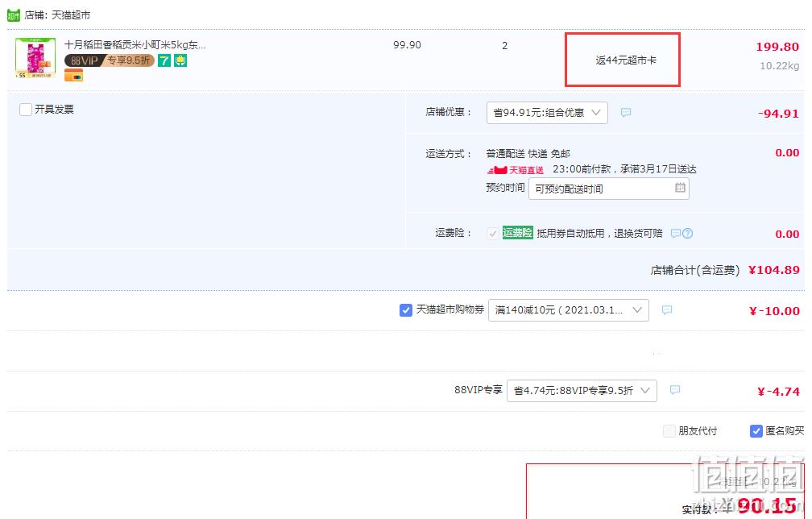Click the 88VIP 专享9.5折 badge
812x519 pixels.
[x=110, y=60]
